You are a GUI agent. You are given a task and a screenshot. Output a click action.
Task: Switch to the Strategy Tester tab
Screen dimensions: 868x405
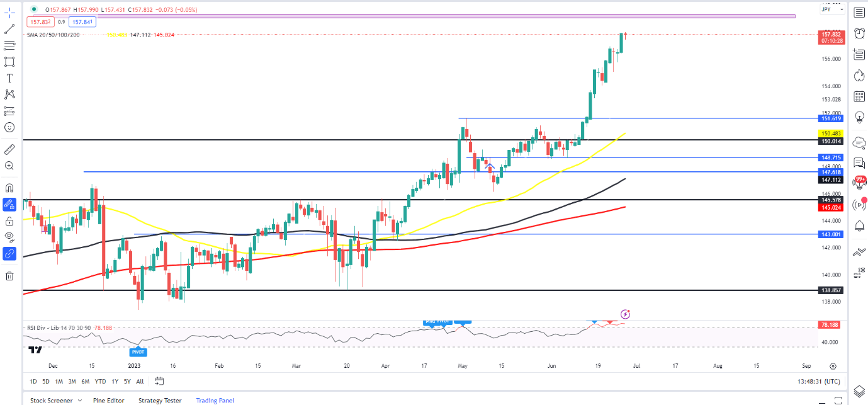click(x=159, y=401)
